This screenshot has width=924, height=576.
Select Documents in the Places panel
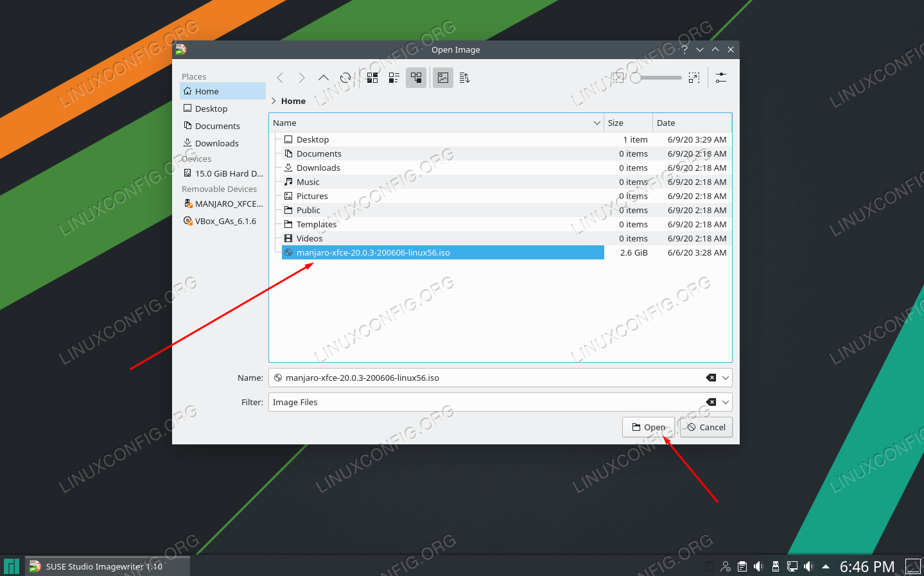pyautogui.click(x=223, y=126)
